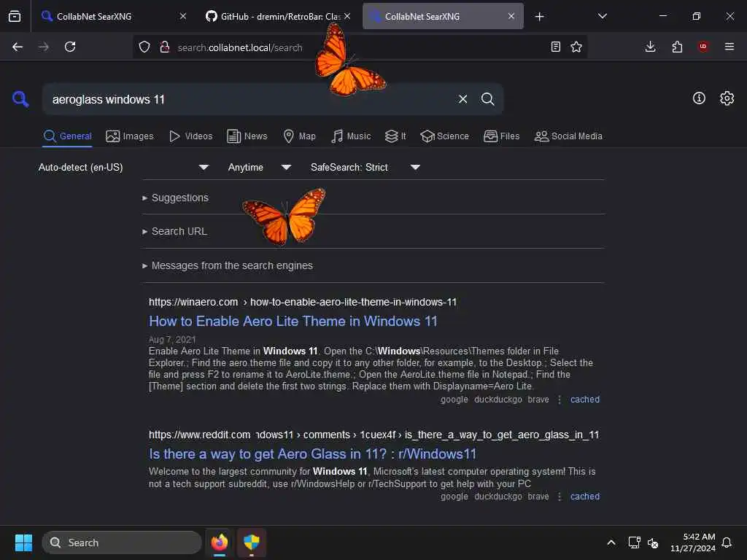Open cached link for winaero result
747x560 pixels.
(585, 400)
